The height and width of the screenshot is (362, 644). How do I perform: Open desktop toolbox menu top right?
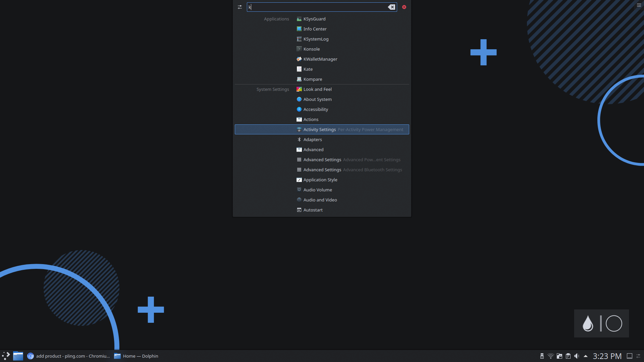(x=639, y=5)
